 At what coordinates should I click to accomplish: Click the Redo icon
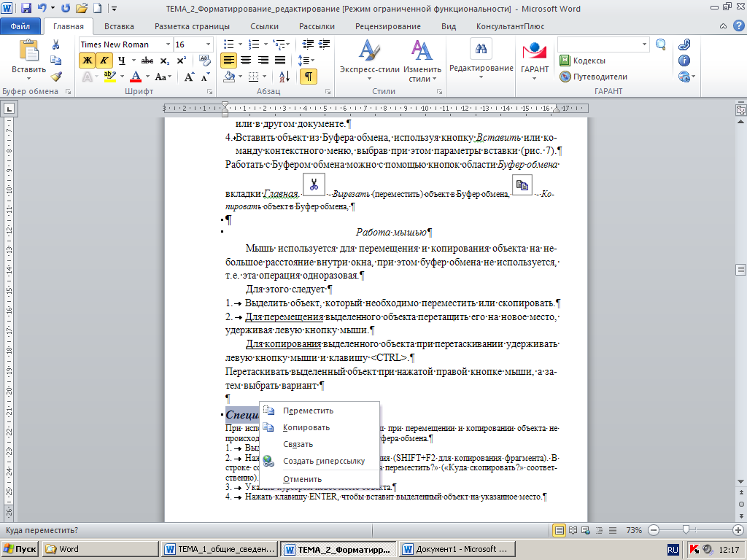(66, 8)
